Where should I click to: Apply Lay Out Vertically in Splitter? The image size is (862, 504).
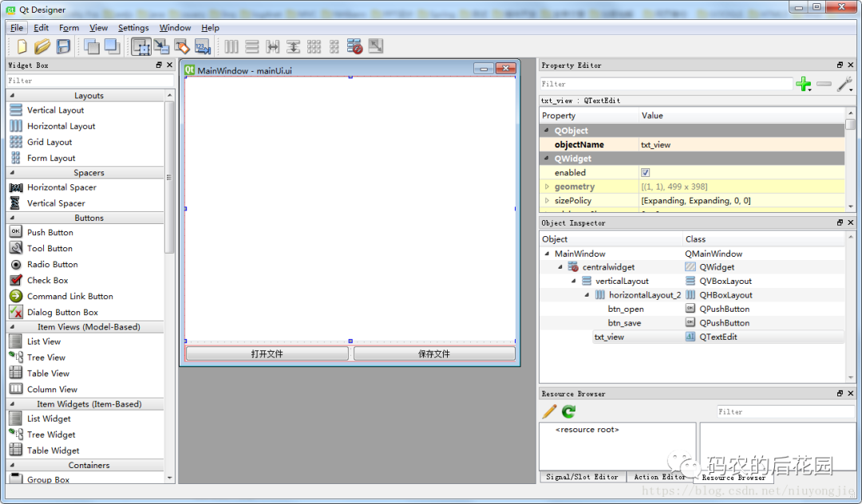tap(293, 47)
